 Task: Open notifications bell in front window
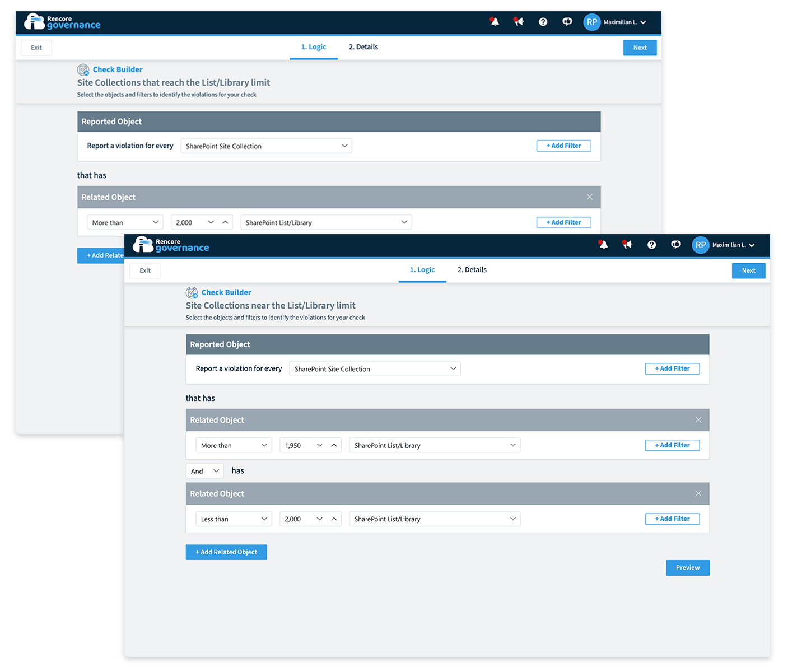tap(603, 245)
